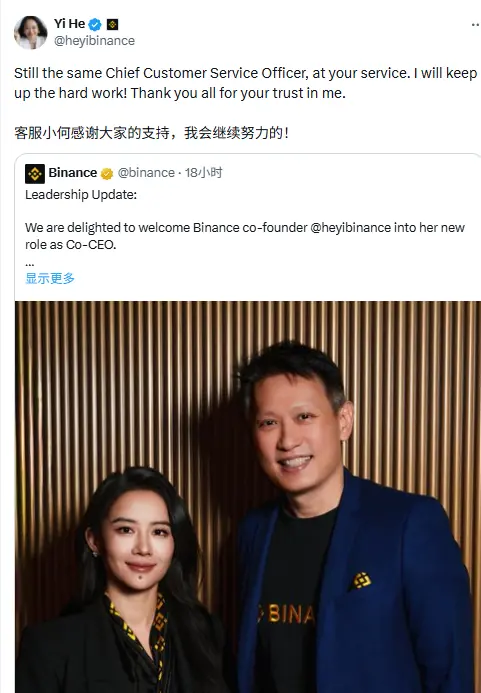Click the "Still the same Chief Customer" sentence
Screen dimensions: 481x693
point(245,83)
